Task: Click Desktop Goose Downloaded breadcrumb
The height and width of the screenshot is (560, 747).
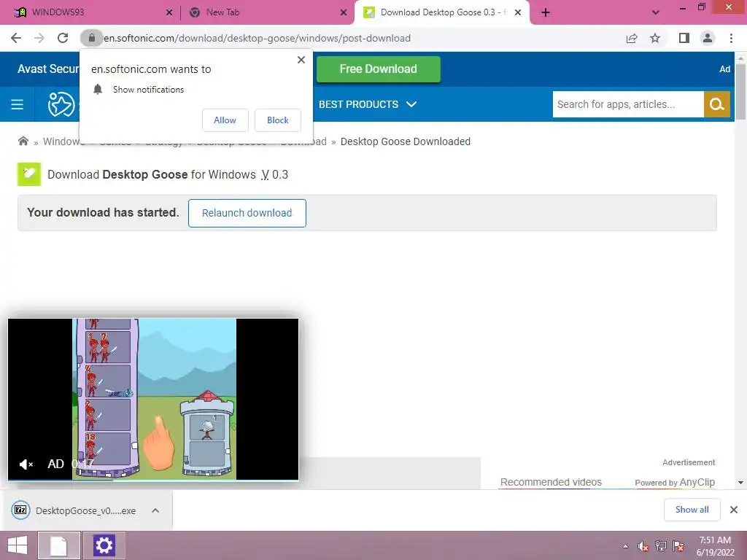Action: point(406,141)
